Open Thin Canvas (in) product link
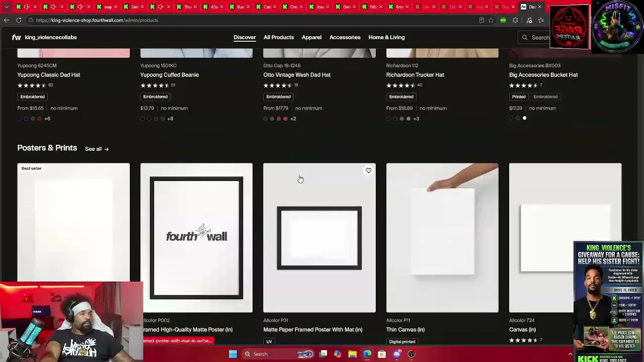This screenshot has width=644, height=362. [x=406, y=330]
